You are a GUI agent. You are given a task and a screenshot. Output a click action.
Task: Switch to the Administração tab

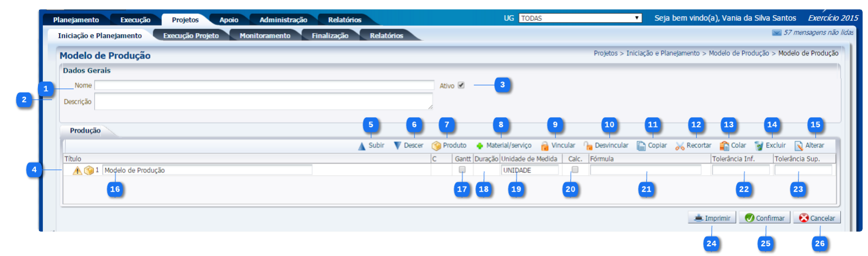(x=283, y=20)
